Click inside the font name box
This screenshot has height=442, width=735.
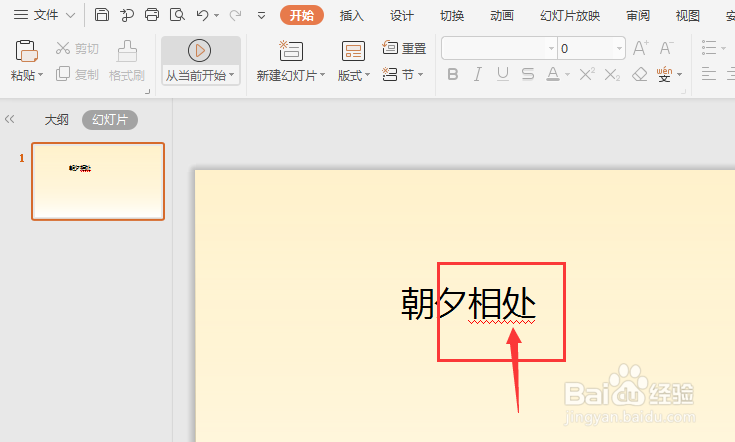pyautogui.click(x=494, y=48)
